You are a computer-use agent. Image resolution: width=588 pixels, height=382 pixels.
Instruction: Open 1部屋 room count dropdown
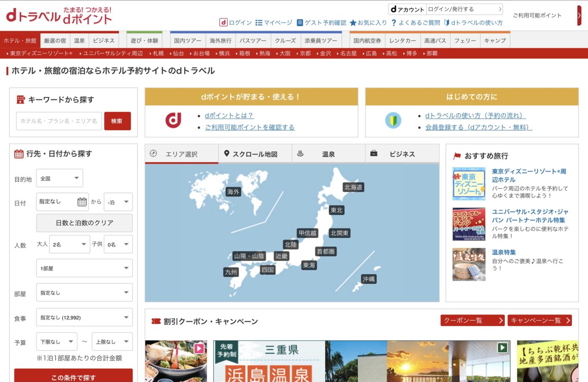(84, 268)
